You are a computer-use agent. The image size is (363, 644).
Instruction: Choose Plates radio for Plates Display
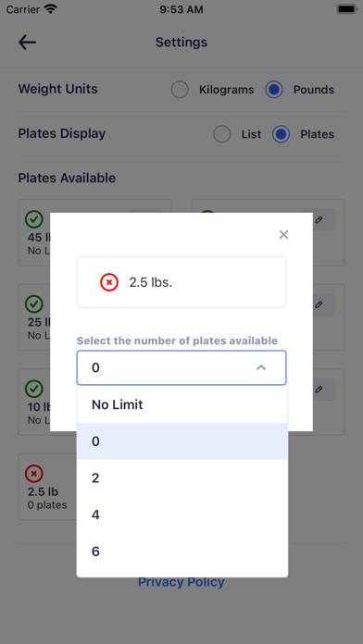282,134
